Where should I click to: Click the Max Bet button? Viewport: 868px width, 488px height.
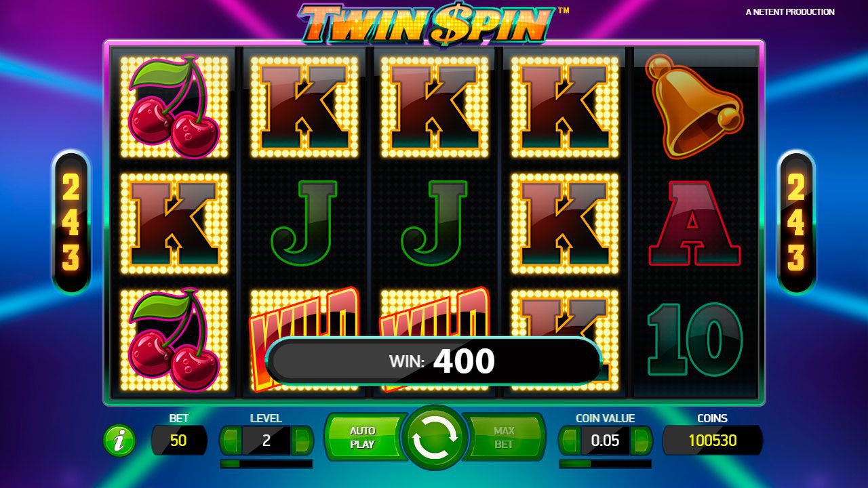click(505, 438)
